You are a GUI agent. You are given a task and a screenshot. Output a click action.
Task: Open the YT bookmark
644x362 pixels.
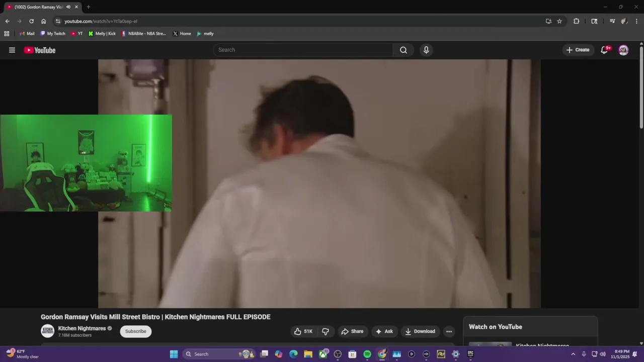pos(76,34)
